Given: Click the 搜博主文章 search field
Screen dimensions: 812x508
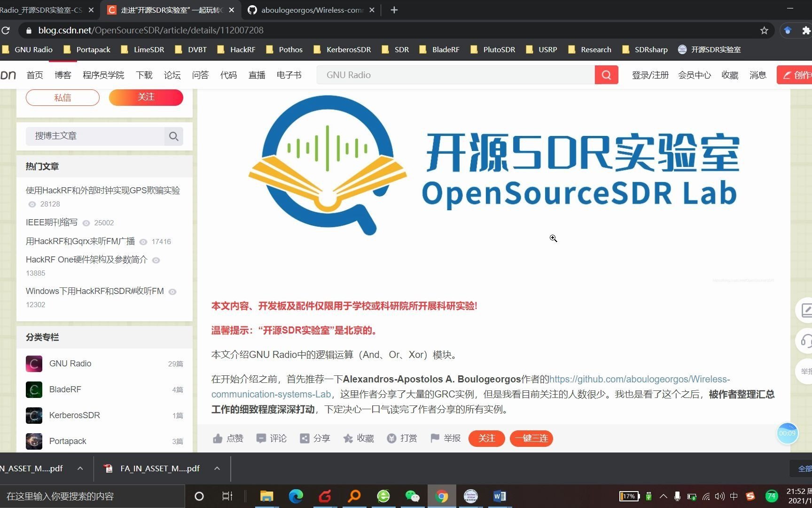Looking at the screenshot, I should (95, 136).
